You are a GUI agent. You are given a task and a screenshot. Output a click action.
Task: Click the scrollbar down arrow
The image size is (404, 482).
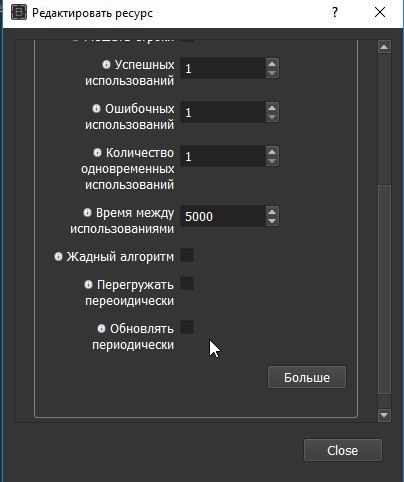click(384, 415)
